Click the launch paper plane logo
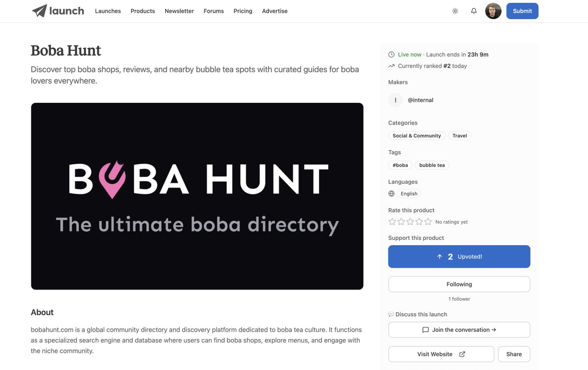588x370 pixels. pyautogui.click(x=39, y=11)
